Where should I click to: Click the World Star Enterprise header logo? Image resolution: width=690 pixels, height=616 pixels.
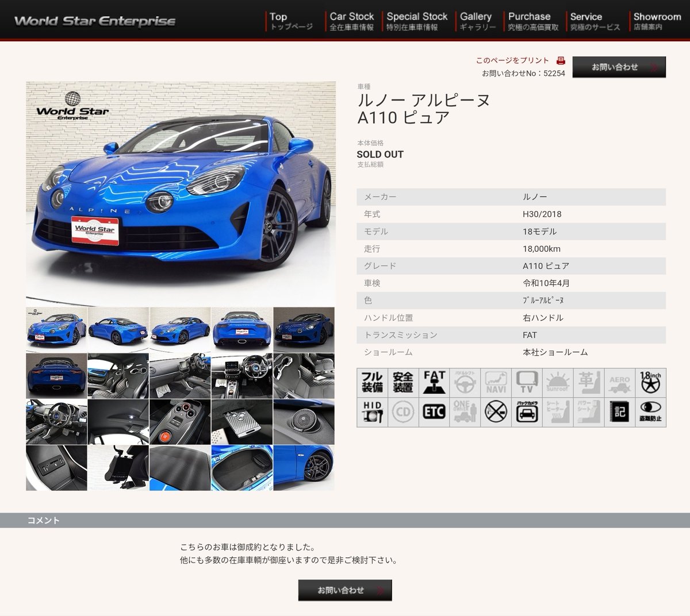(95, 21)
